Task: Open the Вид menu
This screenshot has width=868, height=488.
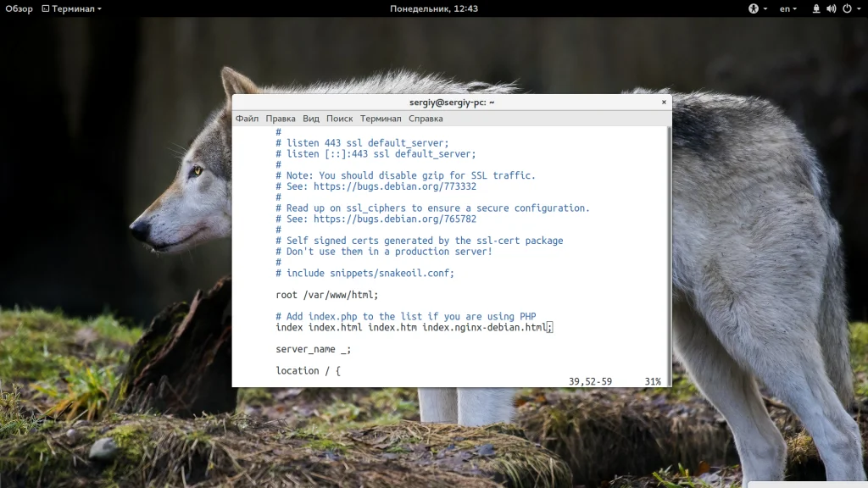Action: pos(310,119)
